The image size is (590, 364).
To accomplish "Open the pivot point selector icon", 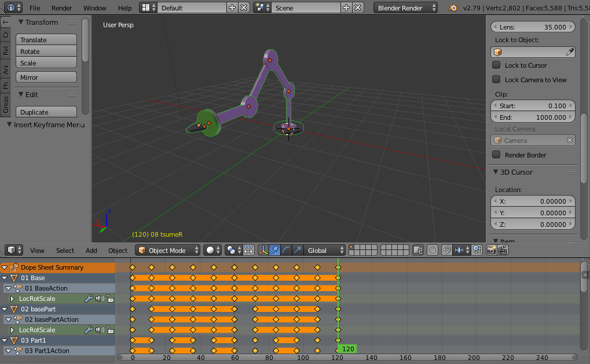I will tap(234, 250).
